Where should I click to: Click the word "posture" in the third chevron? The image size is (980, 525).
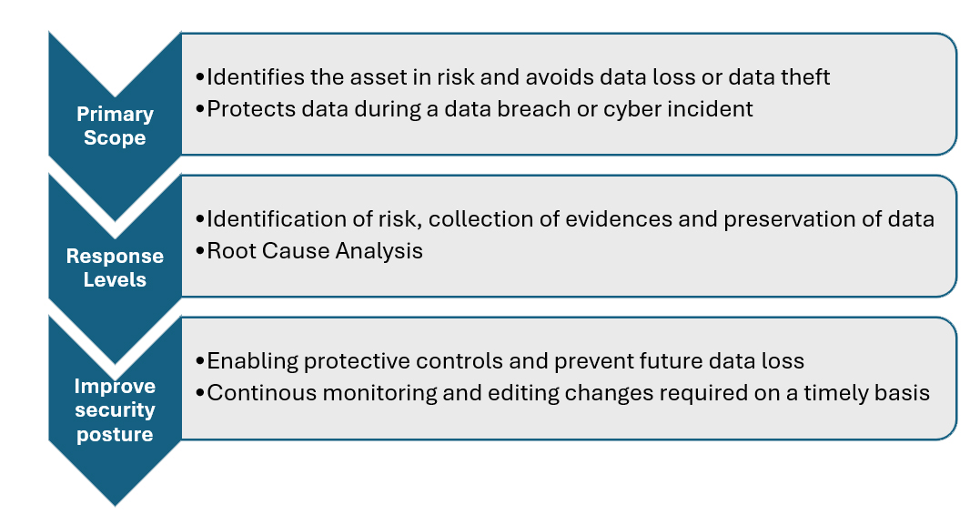[115, 434]
